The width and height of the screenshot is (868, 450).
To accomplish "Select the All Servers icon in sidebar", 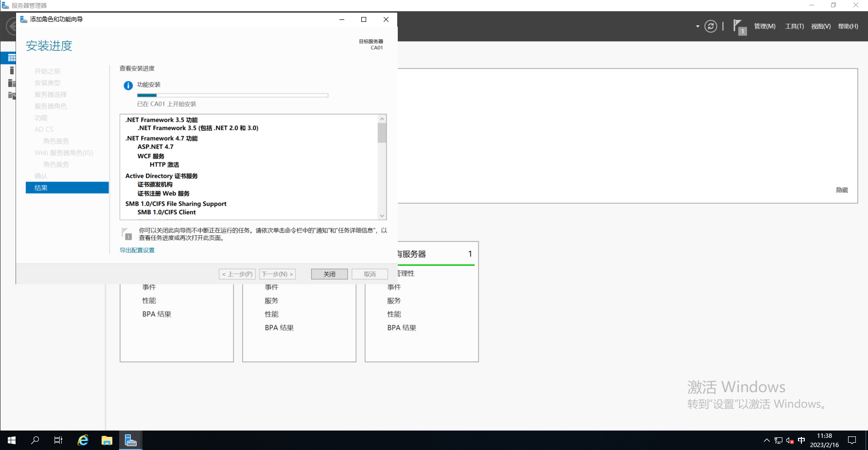I will (x=12, y=83).
